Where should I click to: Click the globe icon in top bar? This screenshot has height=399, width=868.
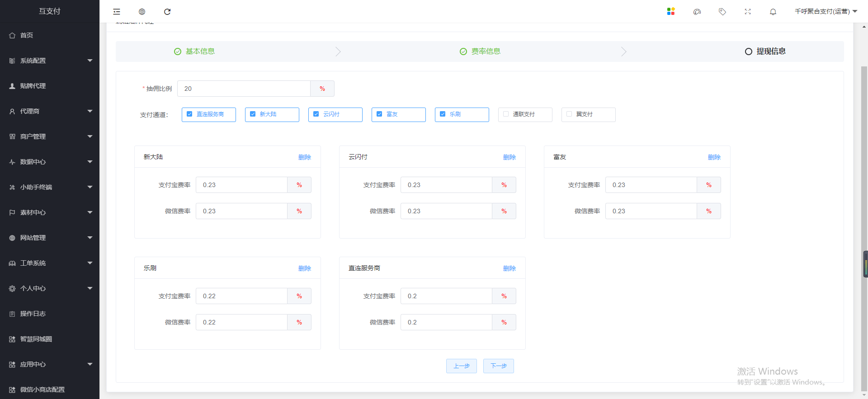click(142, 12)
